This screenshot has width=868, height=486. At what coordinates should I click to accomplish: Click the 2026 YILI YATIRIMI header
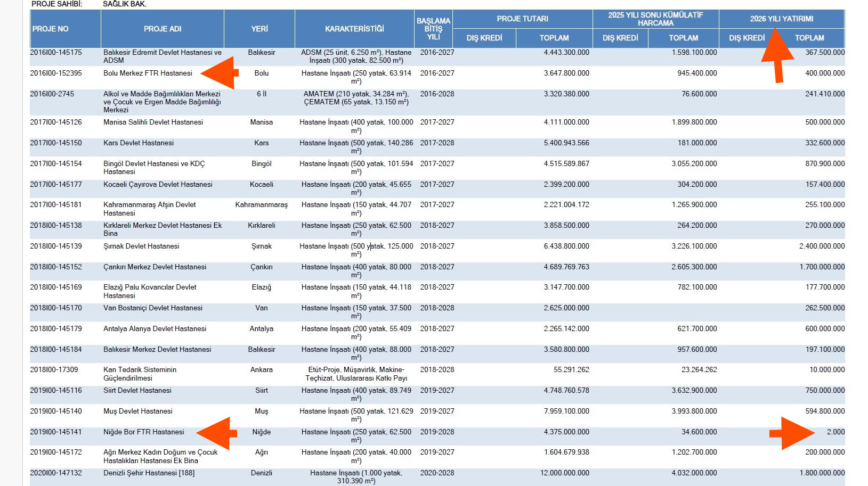[x=782, y=19]
